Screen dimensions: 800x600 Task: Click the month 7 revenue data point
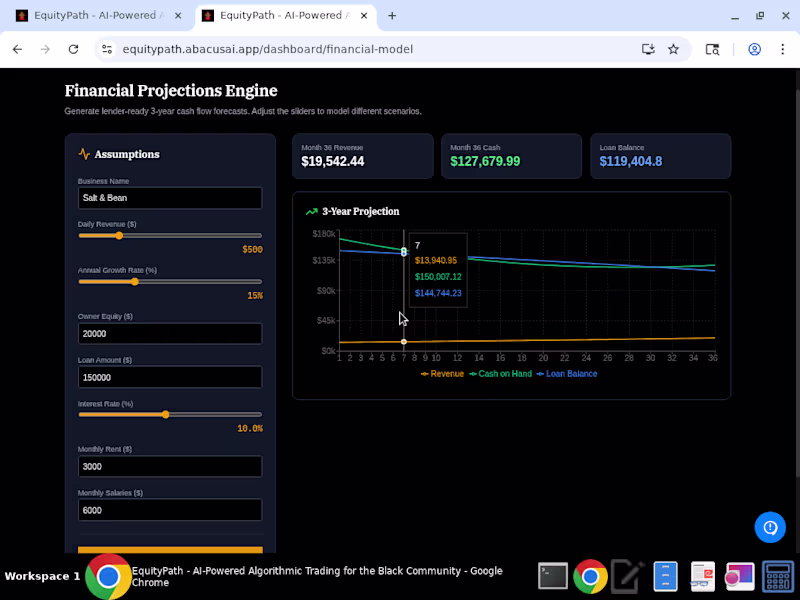(404, 342)
